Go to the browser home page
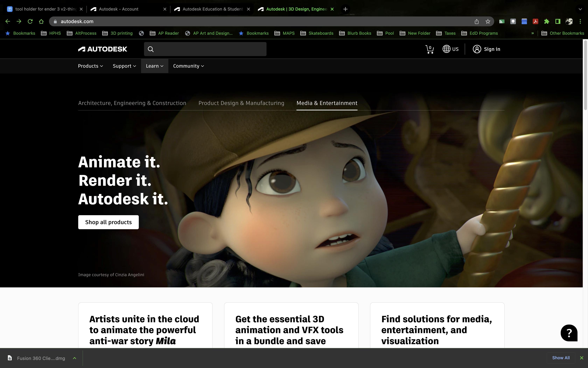 [41, 21]
